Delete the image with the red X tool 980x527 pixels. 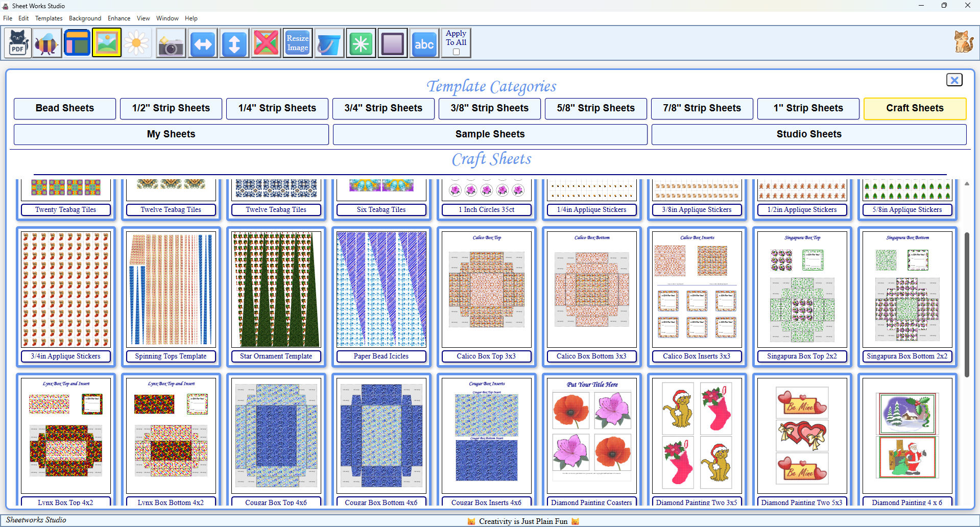[x=266, y=43]
